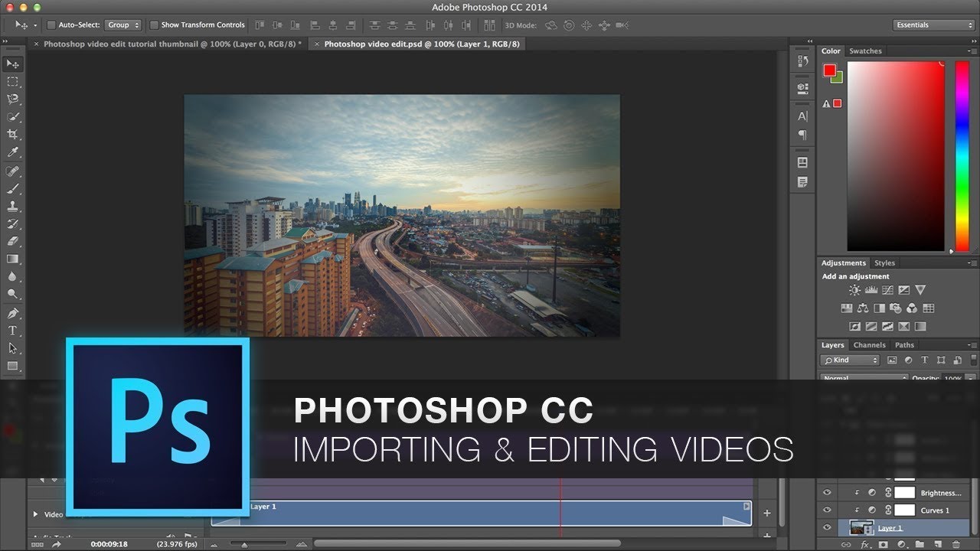
Task: Select the Horizontal Type tool
Action: coord(13,331)
